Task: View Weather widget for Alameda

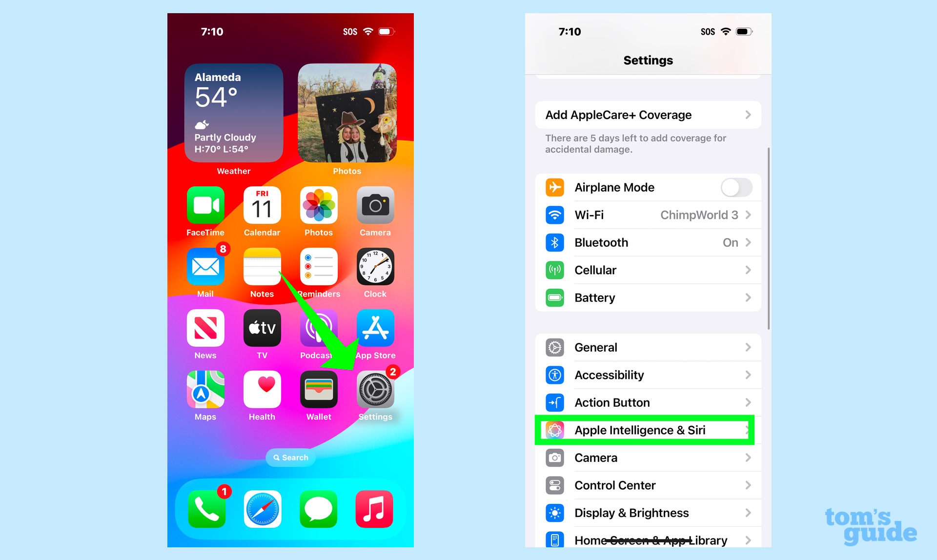Action: pyautogui.click(x=233, y=113)
